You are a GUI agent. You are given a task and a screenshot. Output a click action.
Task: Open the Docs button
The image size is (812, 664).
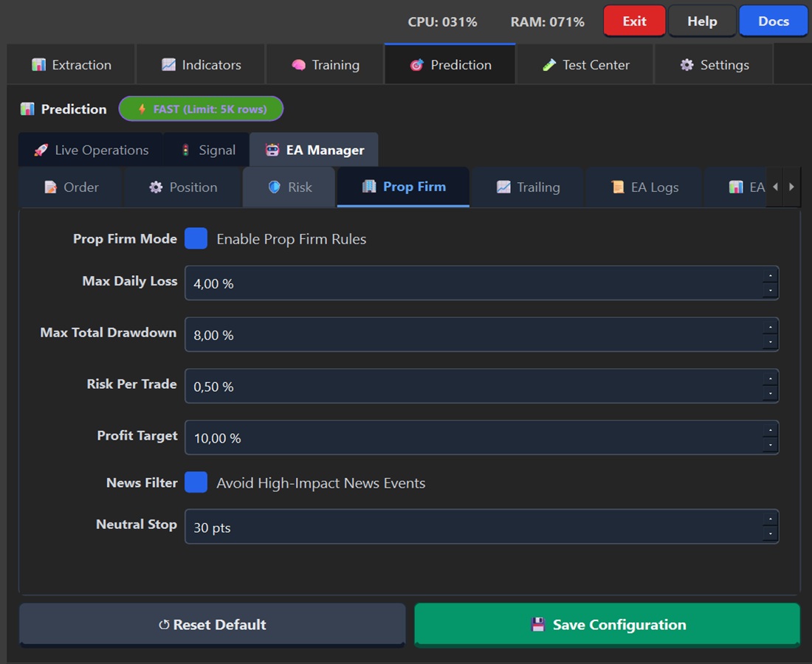pyautogui.click(x=773, y=21)
